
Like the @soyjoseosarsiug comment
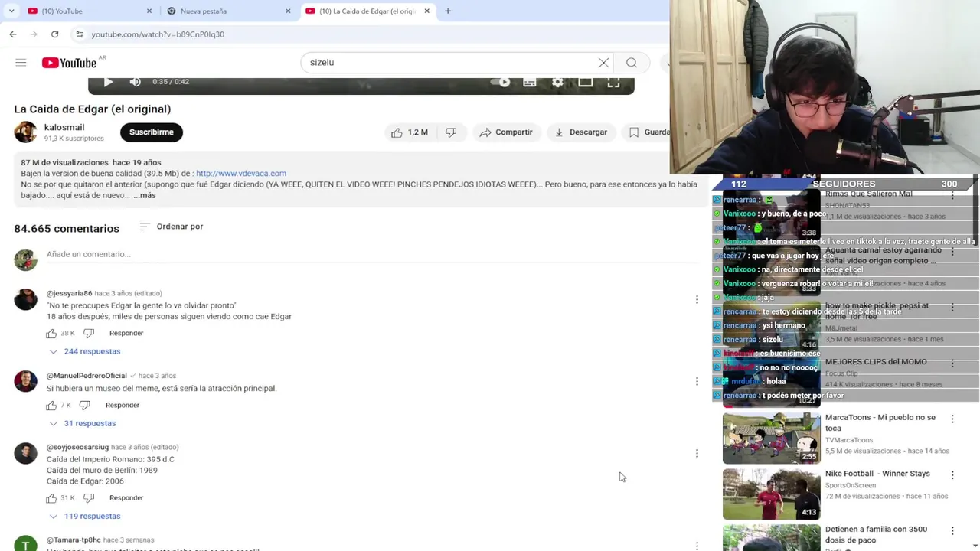(x=51, y=497)
